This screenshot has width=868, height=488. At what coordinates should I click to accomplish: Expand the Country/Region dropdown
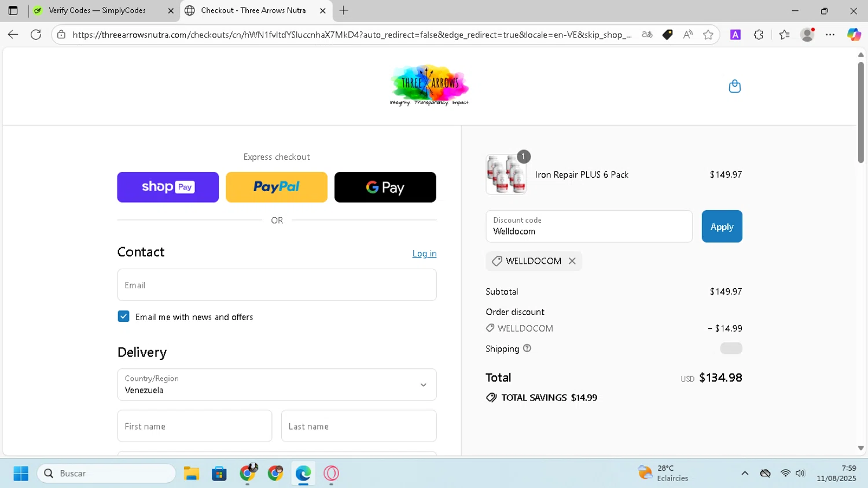[277, 384]
